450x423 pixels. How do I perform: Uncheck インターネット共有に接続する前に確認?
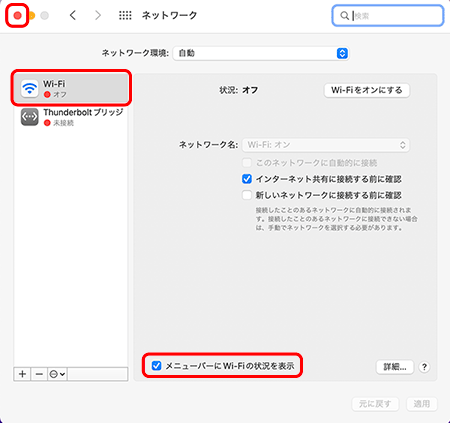coord(247,179)
